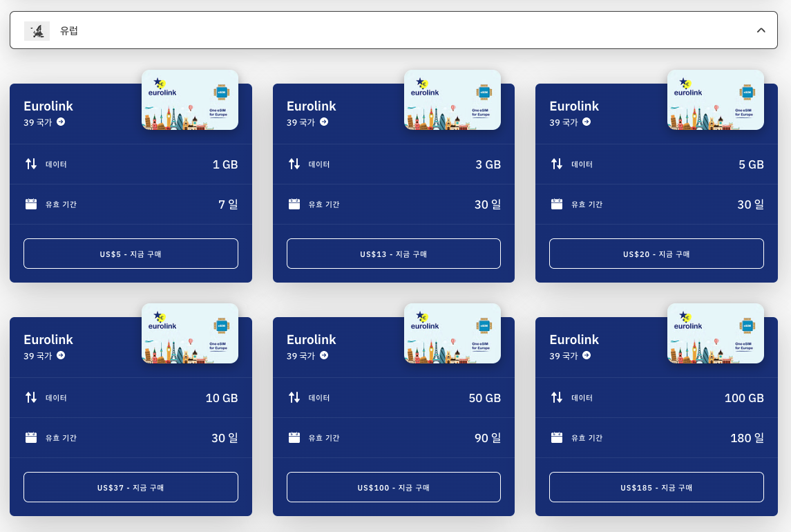Click Eurolink title on the 5 GB card
791x532 pixels.
(574, 106)
